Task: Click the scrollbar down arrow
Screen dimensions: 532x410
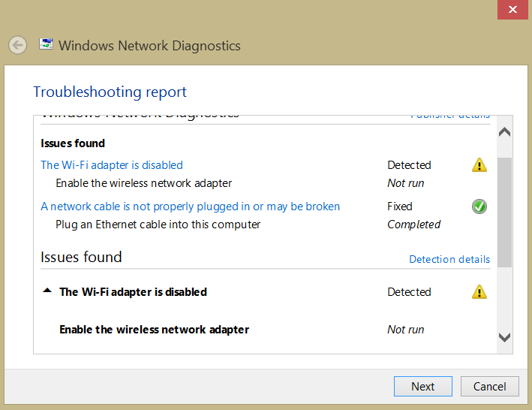Action: (504, 337)
